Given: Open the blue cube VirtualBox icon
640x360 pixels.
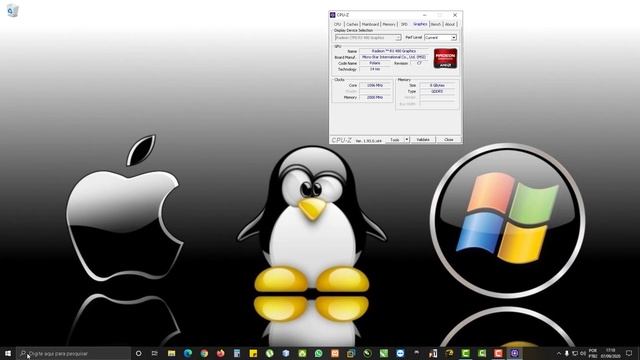Looking at the screenshot, I should click(x=286, y=353).
